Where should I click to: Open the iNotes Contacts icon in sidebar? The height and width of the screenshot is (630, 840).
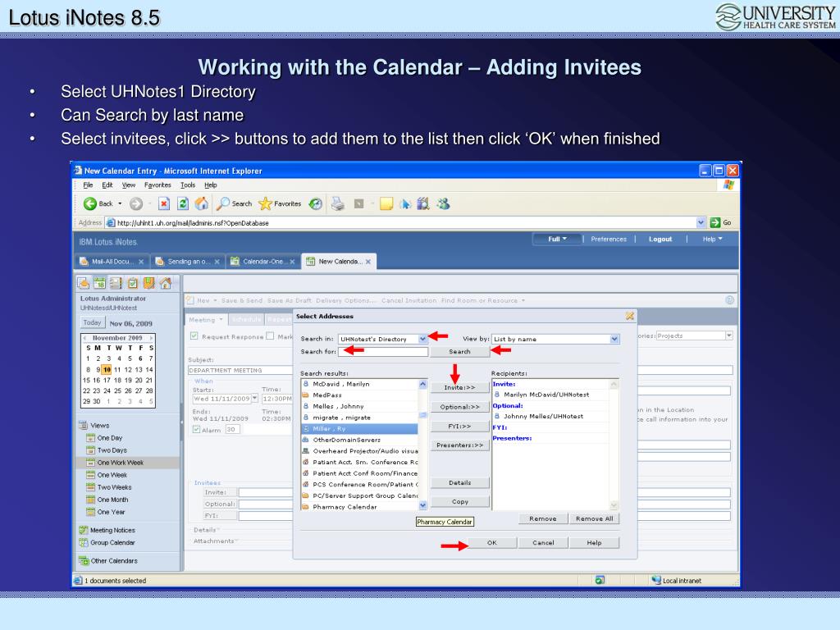(x=116, y=283)
